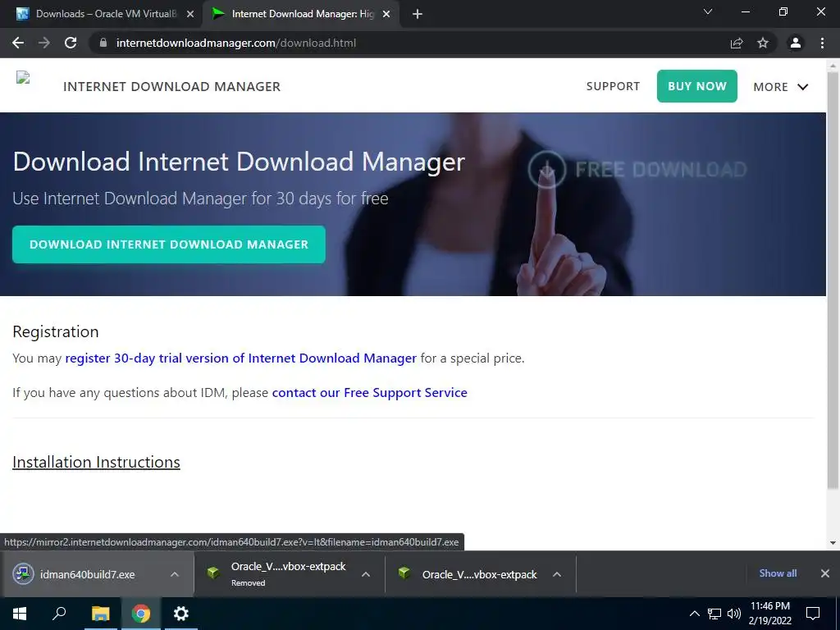Open the notification center icon
The image size is (840, 630).
point(813,614)
